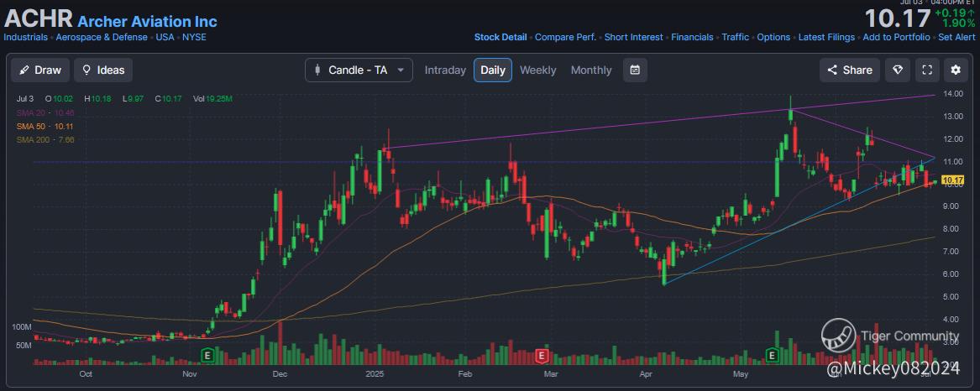Switch to the Monthly timeframe
This screenshot has height=391, width=980.
590,70
